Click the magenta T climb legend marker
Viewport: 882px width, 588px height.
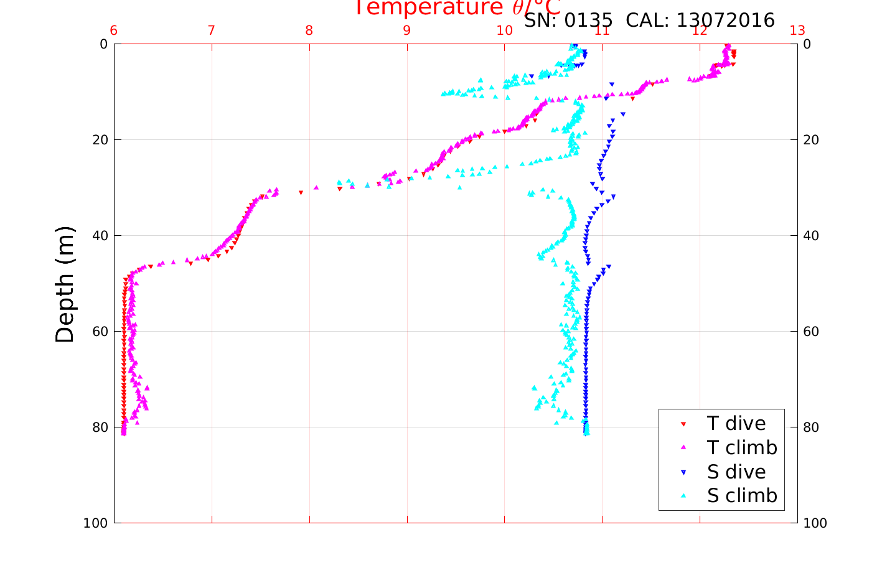point(683,447)
